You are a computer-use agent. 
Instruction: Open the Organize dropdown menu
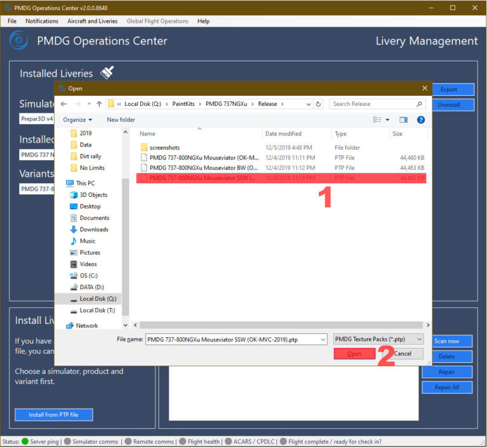click(77, 120)
